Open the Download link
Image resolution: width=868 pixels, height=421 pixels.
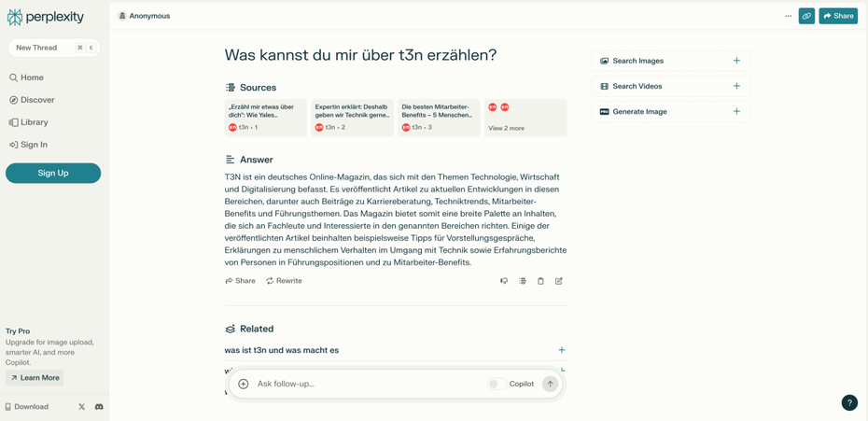coord(26,407)
